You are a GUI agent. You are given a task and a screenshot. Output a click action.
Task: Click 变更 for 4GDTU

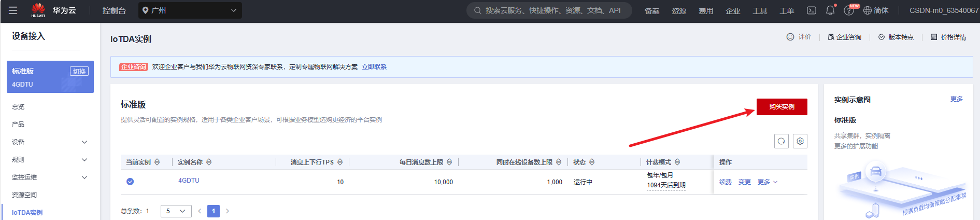pos(745,182)
